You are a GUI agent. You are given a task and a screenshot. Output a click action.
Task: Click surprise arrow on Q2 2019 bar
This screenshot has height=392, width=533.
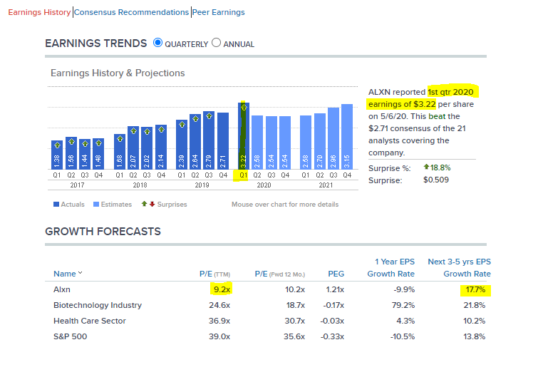[x=195, y=119]
